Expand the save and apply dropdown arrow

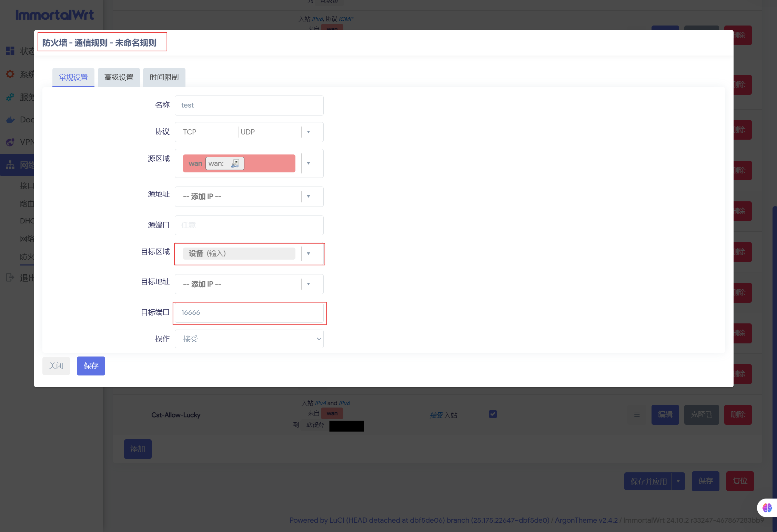click(678, 481)
